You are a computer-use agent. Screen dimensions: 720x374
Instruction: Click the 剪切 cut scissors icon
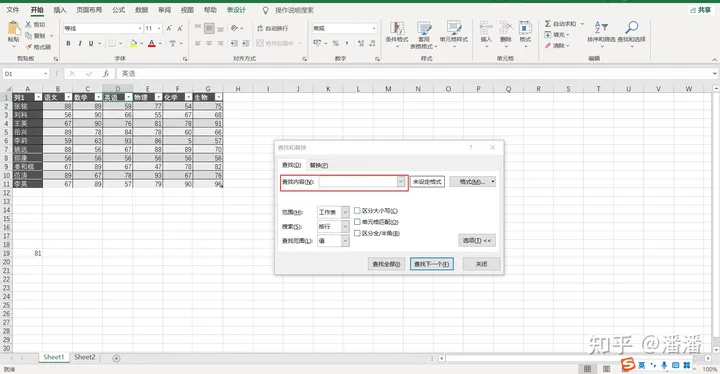point(28,24)
